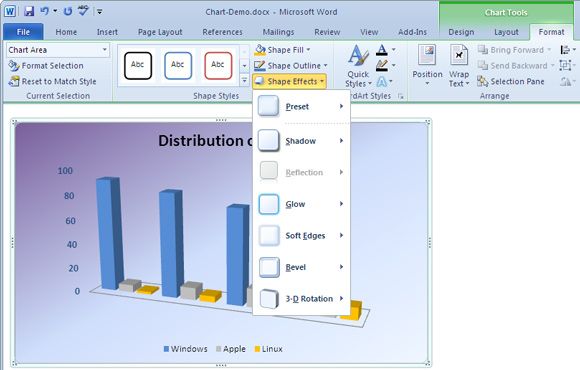Open the Undo history dropdown arrow
Image resolution: width=580 pixels, height=370 pixels.
coord(55,11)
